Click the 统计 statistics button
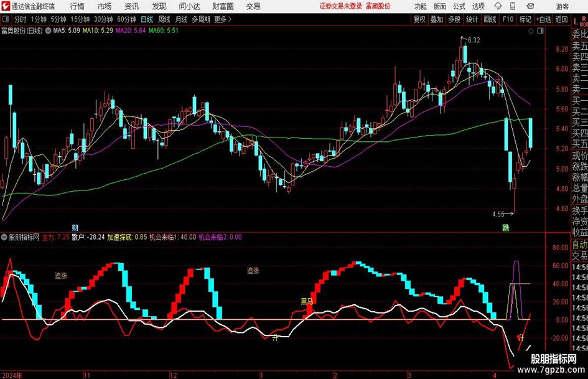Image resolution: width=588 pixels, height=379 pixels. pos(472,19)
